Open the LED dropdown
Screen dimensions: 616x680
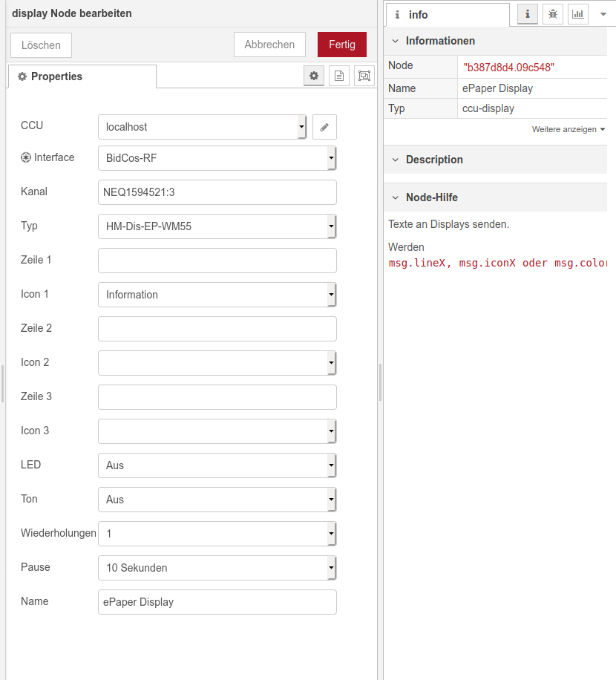[x=217, y=465]
